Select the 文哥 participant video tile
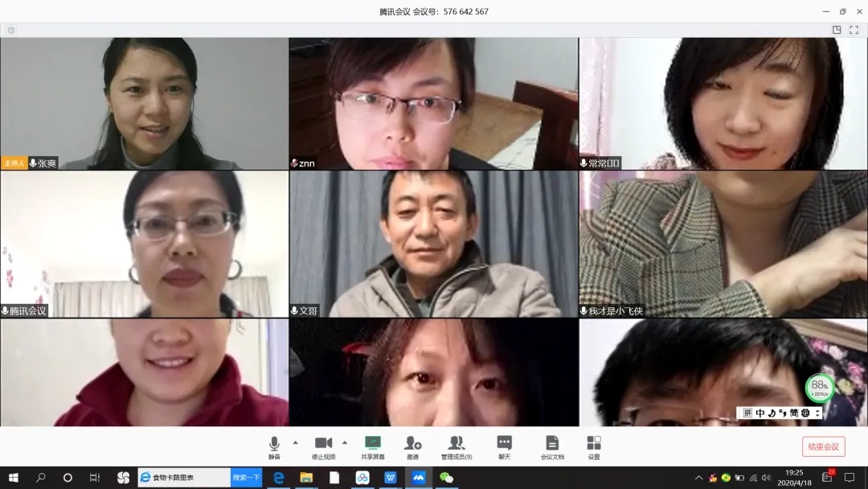868x489 pixels. [x=433, y=244]
